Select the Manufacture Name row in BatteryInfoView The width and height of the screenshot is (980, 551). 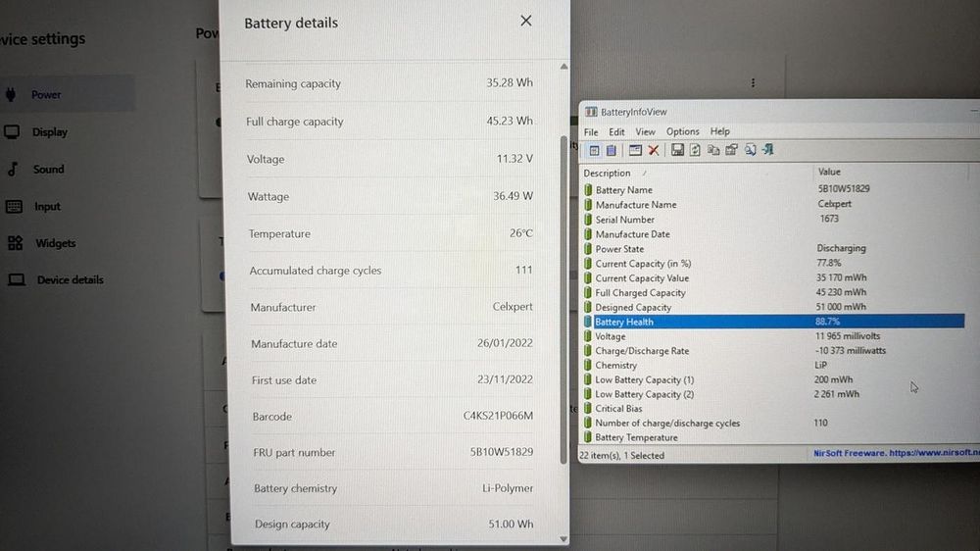[x=774, y=205]
